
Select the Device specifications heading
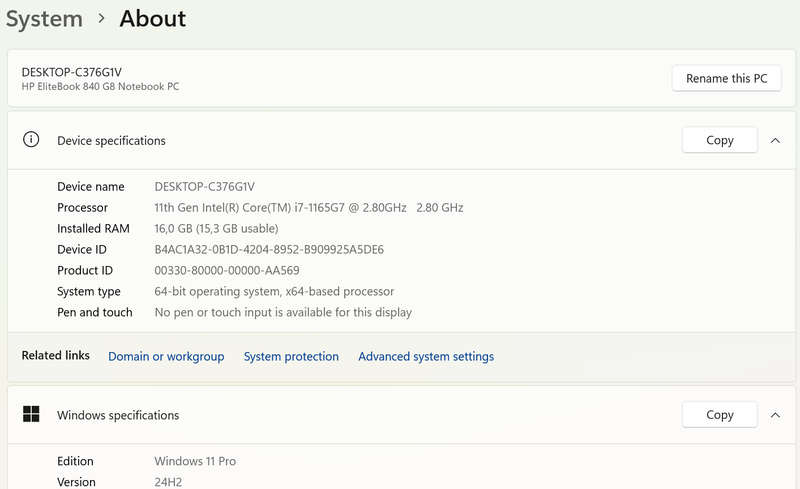111,140
